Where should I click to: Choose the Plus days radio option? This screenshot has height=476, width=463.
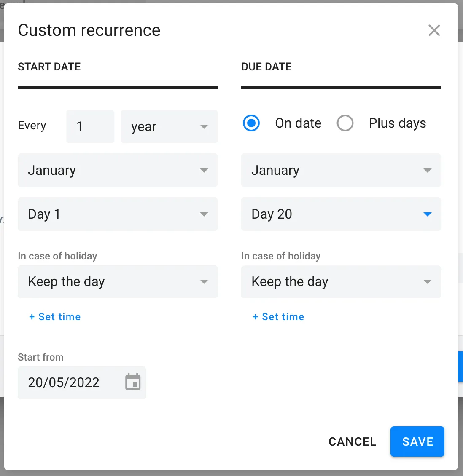click(345, 123)
